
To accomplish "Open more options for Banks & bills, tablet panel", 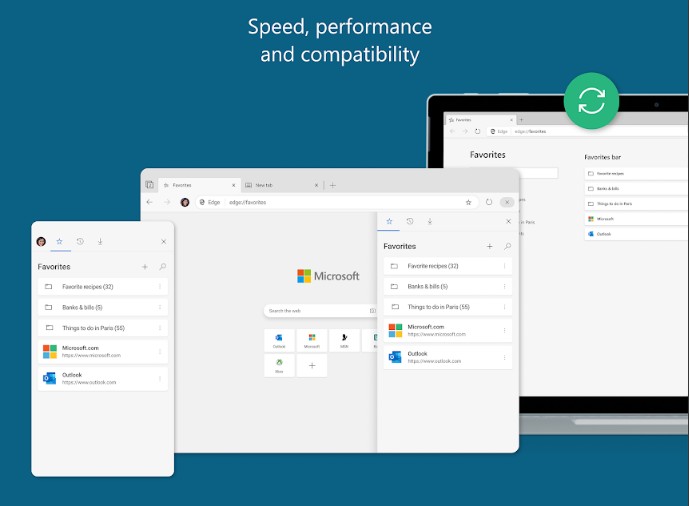I will (x=504, y=286).
